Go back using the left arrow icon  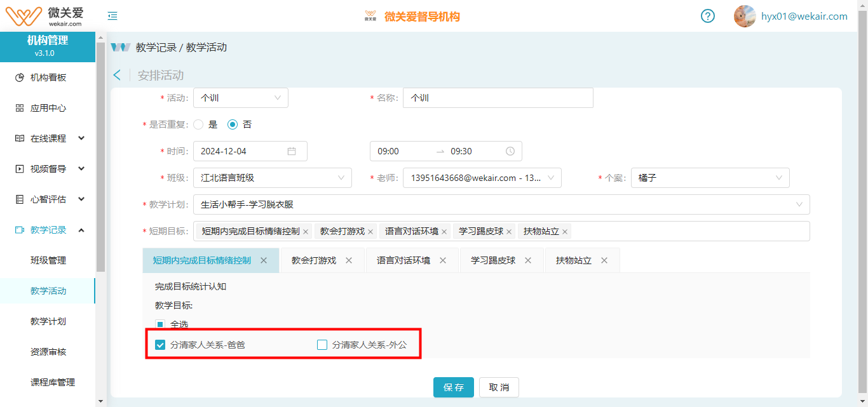point(117,75)
